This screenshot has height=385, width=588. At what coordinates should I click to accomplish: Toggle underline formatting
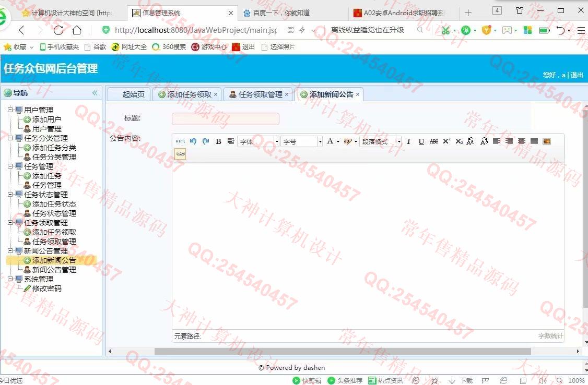tap(421, 141)
